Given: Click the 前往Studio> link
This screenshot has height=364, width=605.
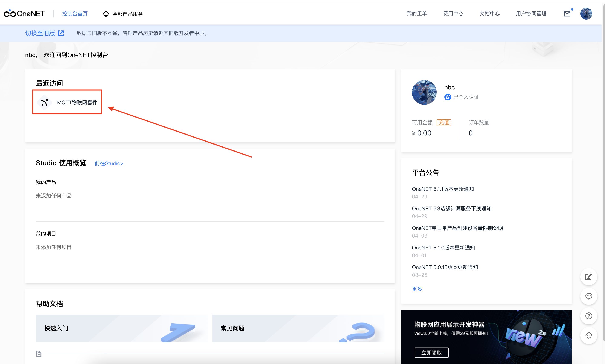Looking at the screenshot, I should point(109,163).
